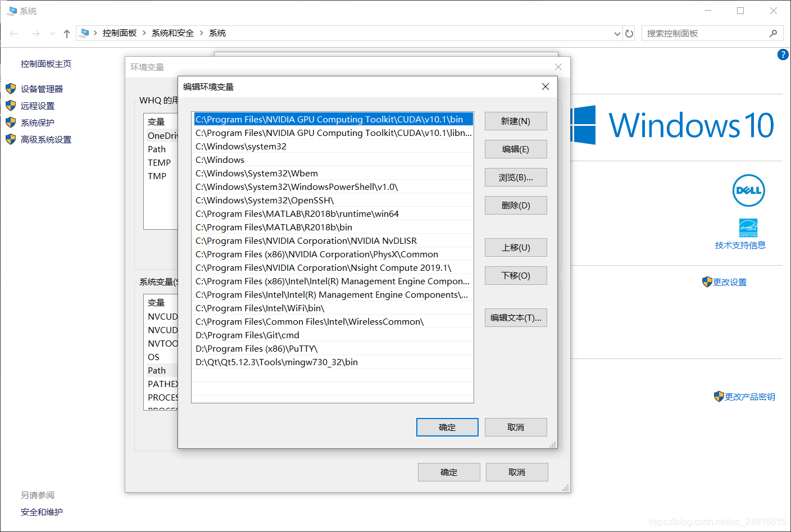Go up one folder level arrow

click(67, 34)
